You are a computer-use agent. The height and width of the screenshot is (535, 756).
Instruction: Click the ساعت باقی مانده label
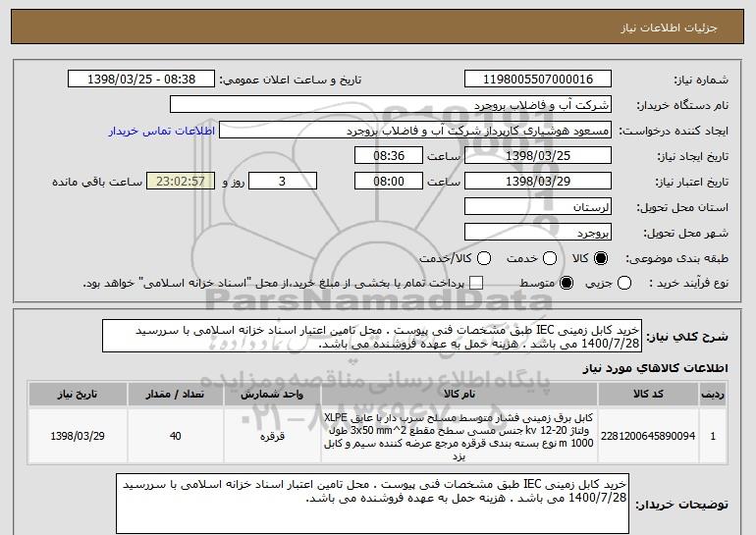(x=97, y=182)
